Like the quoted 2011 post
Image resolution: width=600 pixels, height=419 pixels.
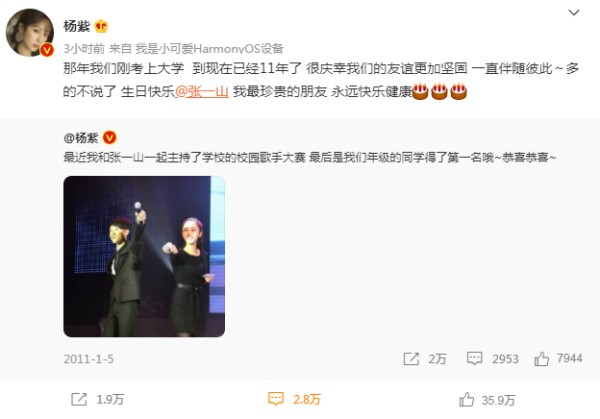click(x=541, y=359)
